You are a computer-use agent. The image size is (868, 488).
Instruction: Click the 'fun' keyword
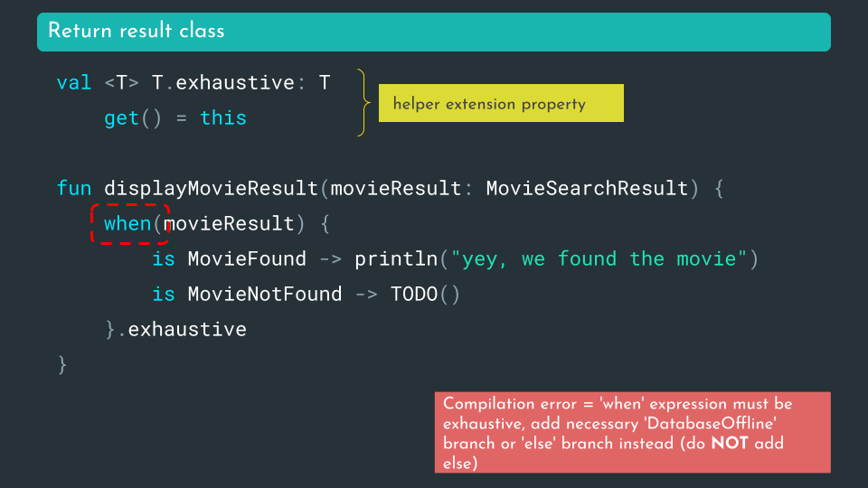pos(74,188)
